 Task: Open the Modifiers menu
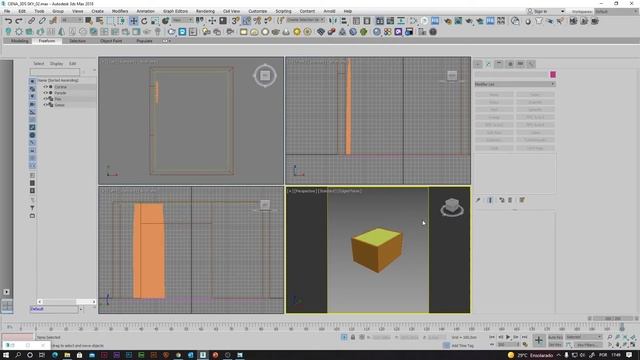[x=120, y=11]
